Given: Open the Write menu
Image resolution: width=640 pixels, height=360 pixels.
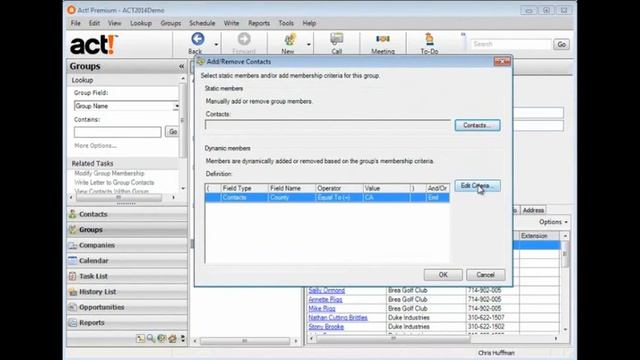Looking at the screenshot, I should click(231, 23).
